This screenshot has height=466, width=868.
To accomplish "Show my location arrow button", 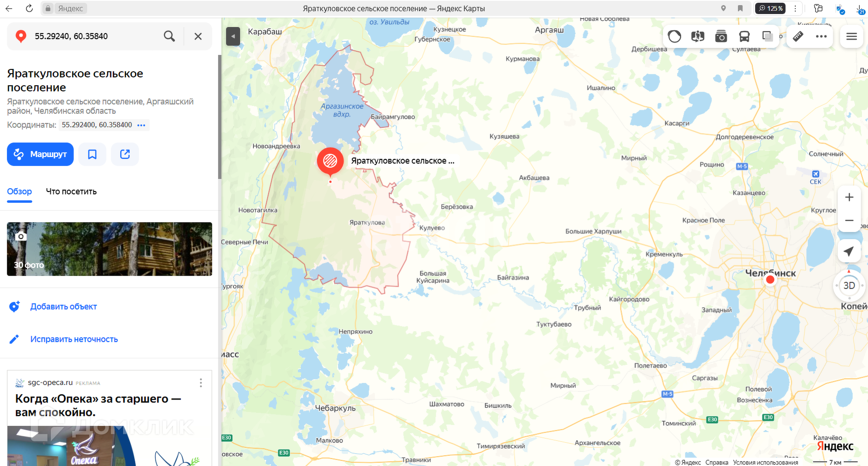I will pyautogui.click(x=849, y=251).
